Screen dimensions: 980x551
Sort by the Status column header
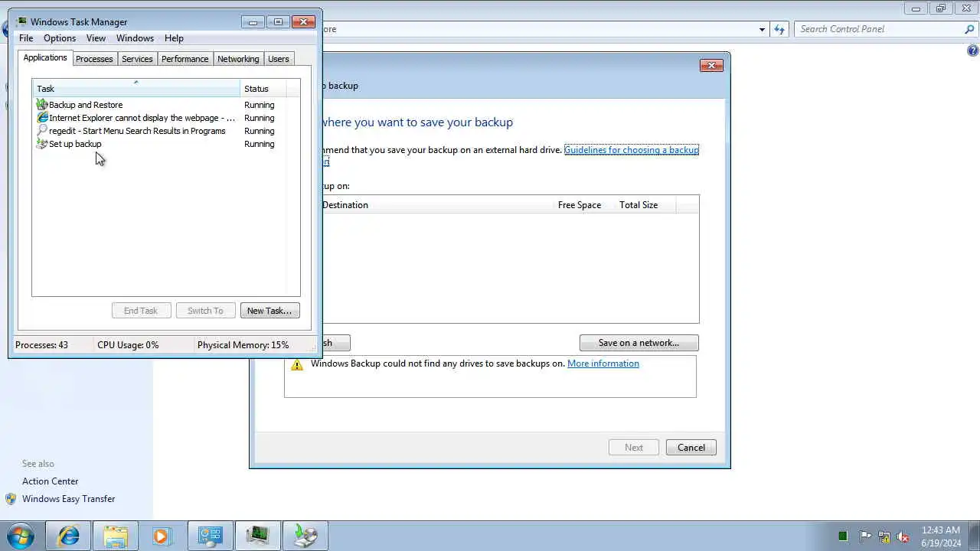point(263,89)
